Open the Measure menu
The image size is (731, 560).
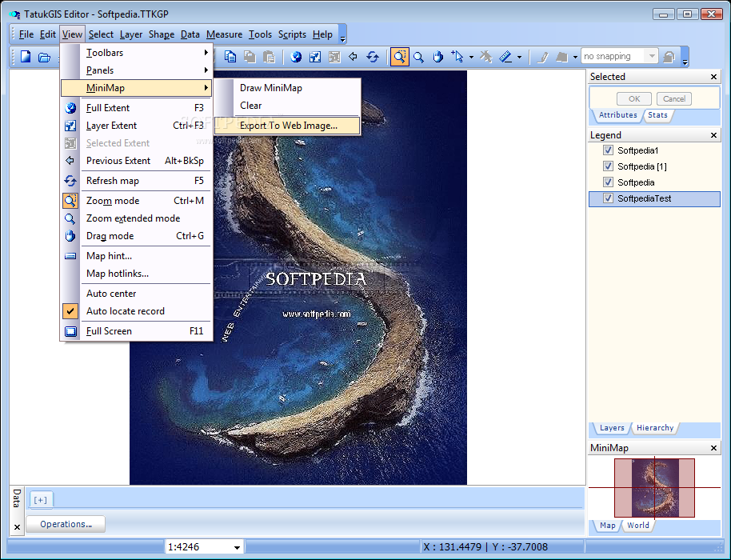point(224,34)
